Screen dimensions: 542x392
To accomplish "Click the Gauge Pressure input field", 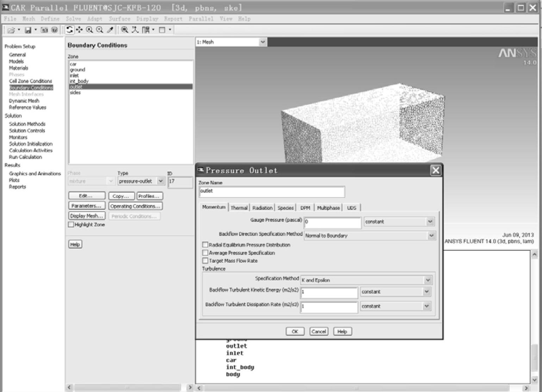I will (x=332, y=222).
